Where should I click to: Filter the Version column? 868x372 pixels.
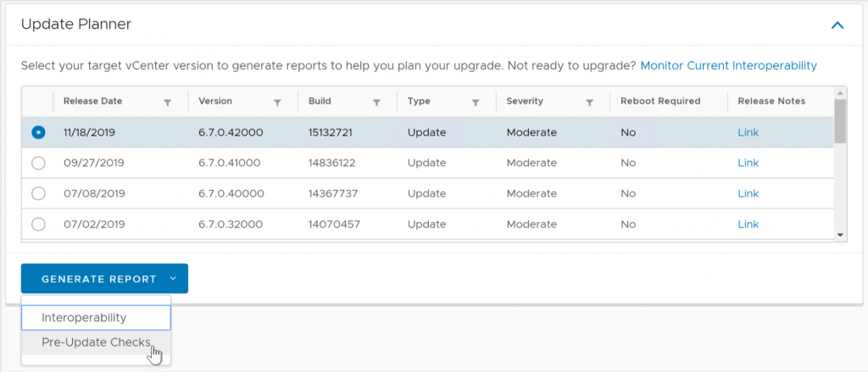278,103
